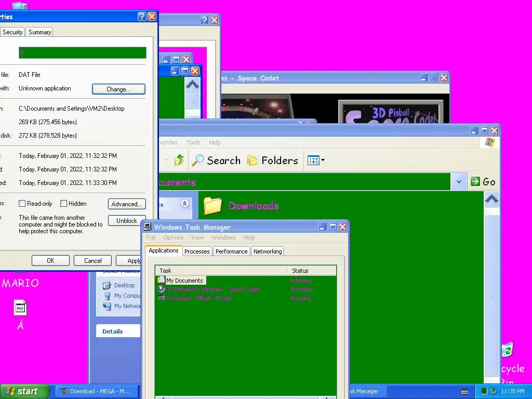This screenshot has width=532, height=399.
Task: Select the MARIO desktop icon label
Action: [20, 283]
